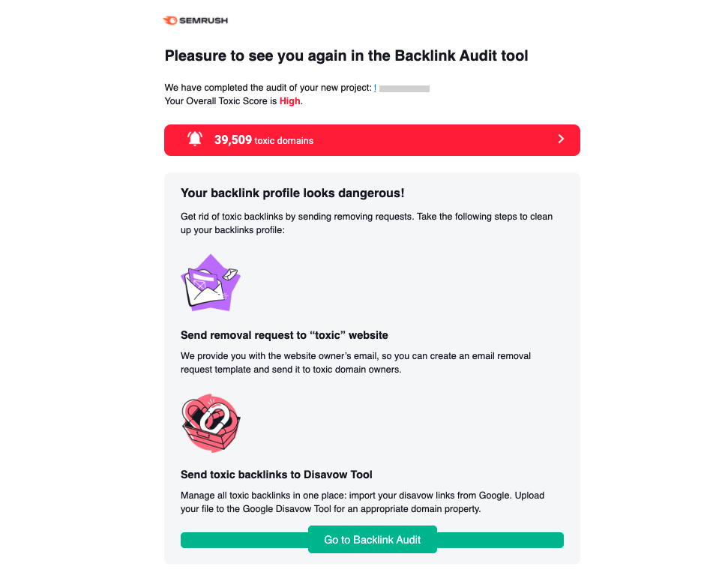Click the Semrush flame logo icon

pyautogui.click(x=170, y=20)
